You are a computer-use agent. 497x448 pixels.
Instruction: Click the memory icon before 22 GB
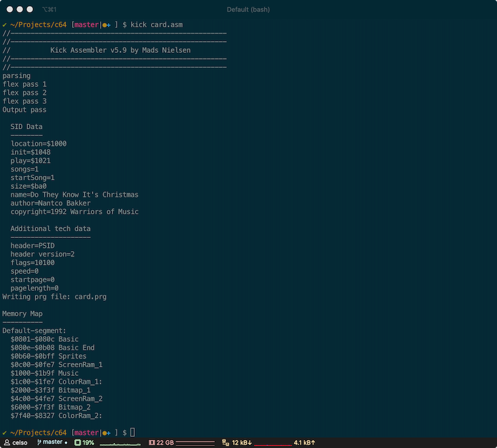point(153,442)
